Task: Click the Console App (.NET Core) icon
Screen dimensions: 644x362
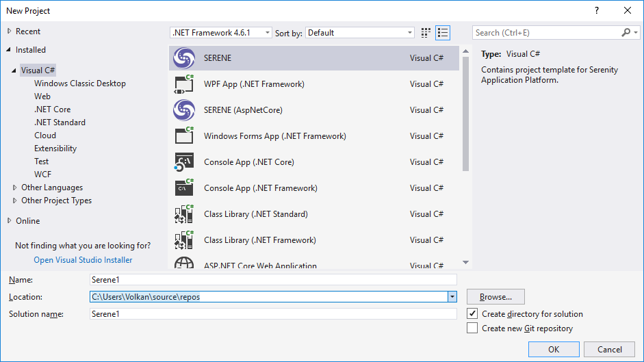Action: click(183, 162)
